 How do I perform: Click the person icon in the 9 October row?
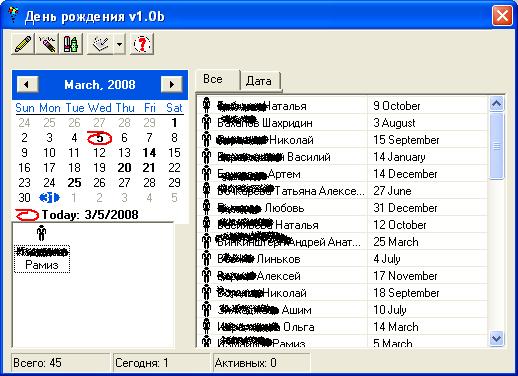207,105
